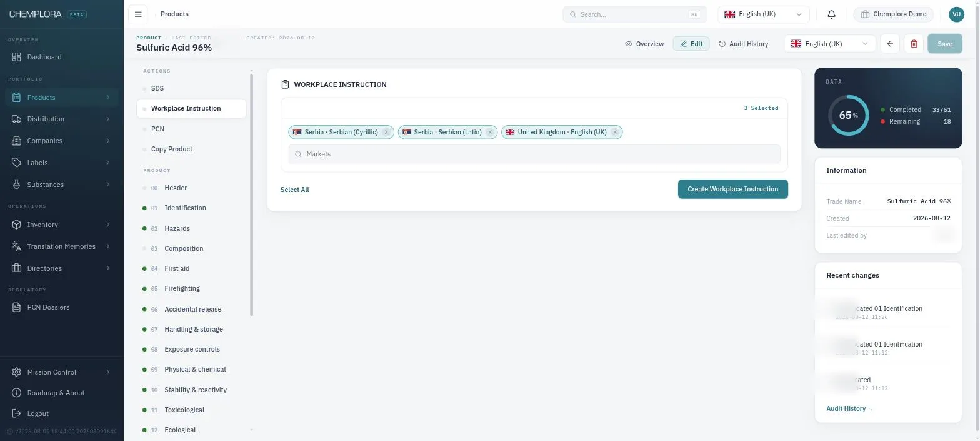Screen dimensions: 980x441
Task: Switch to the Overview tab
Action: pos(644,44)
